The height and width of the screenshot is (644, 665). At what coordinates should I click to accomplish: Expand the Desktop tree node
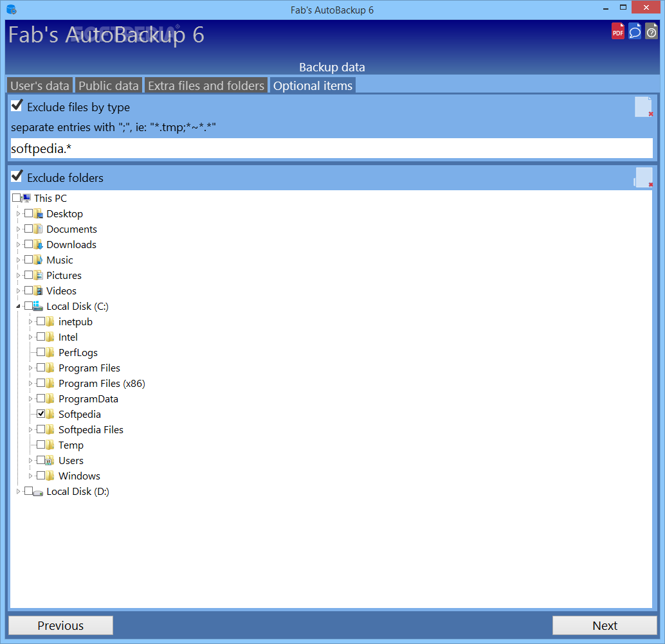point(18,213)
